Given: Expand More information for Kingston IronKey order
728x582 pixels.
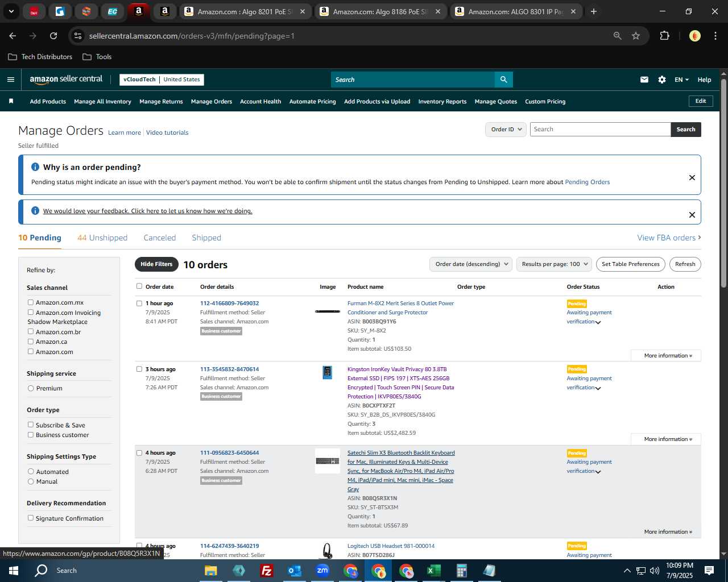Looking at the screenshot, I should 667,439.
